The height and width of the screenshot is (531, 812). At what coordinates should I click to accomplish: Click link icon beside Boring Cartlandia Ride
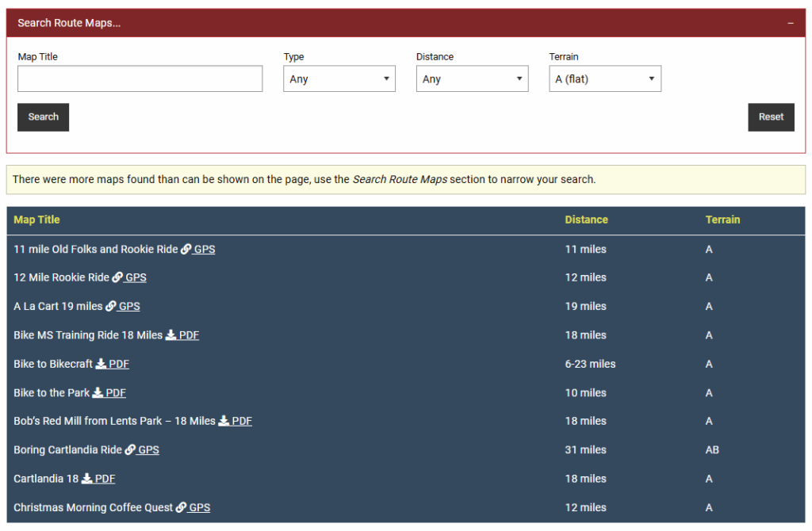coord(130,450)
